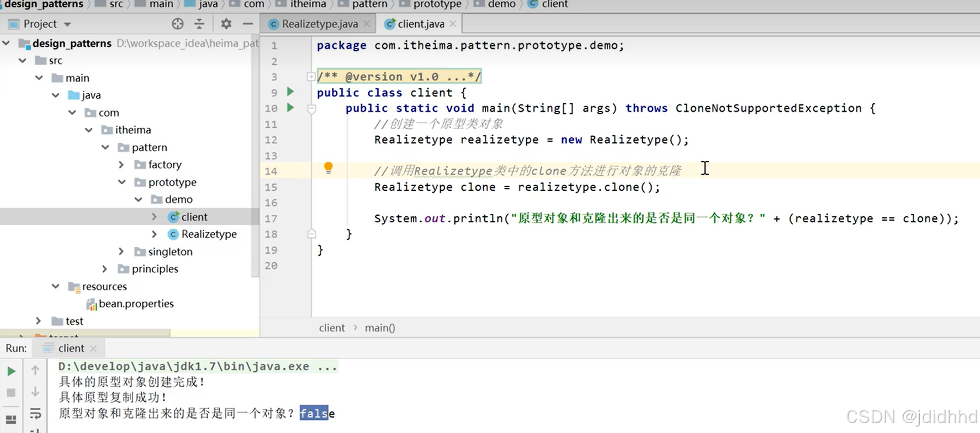Select the client run tab
Viewport: 980px width, 433px height.
71,348
